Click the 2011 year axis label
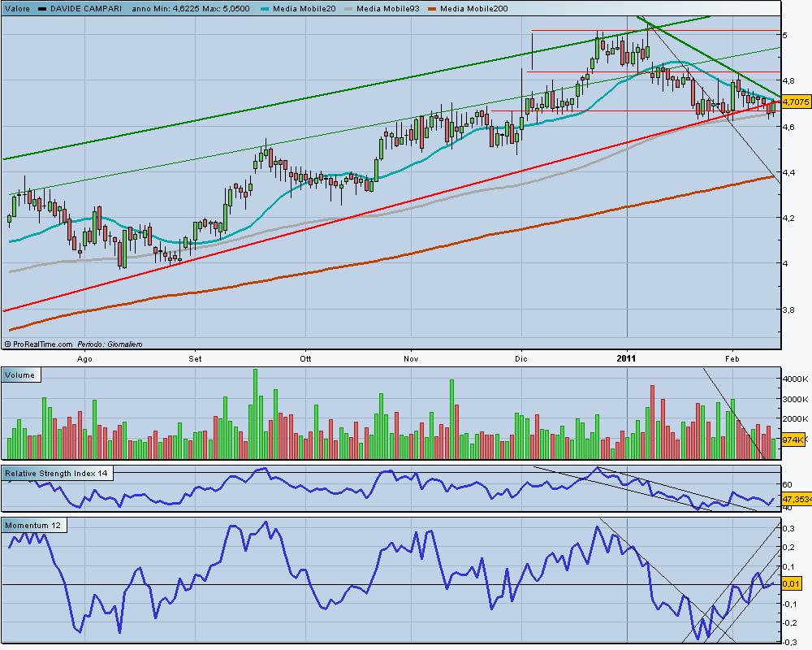This screenshot has height=650, width=812. tap(627, 358)
